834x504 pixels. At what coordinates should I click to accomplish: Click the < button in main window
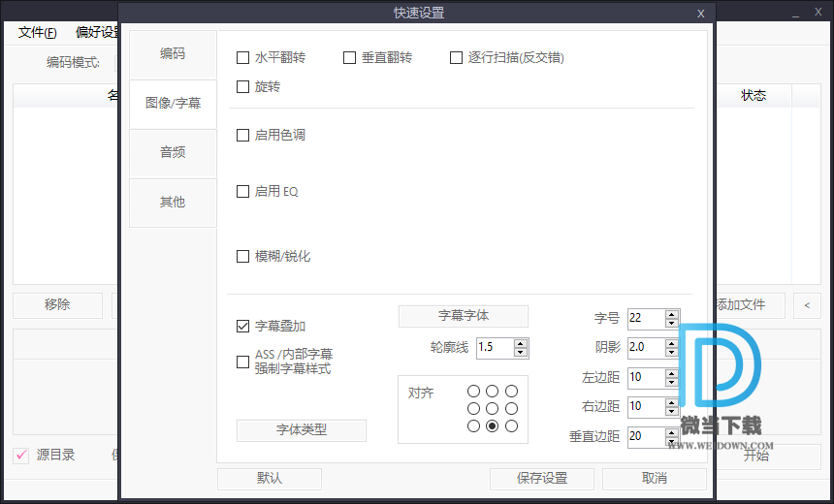(808, 305)
